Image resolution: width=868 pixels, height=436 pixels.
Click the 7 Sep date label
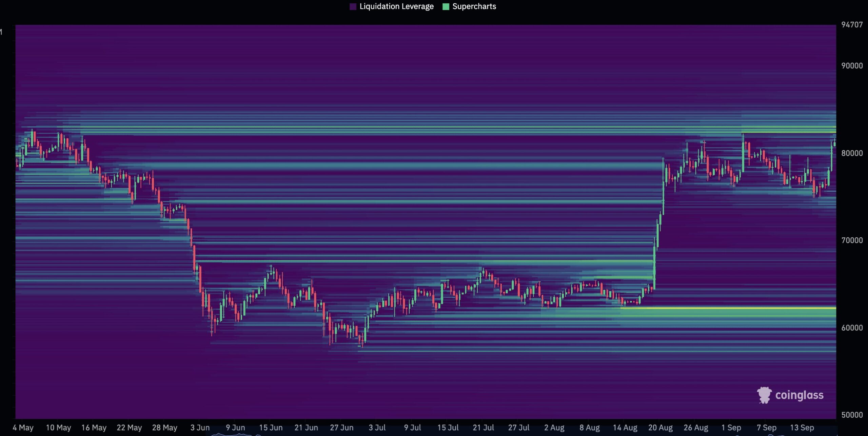pyautogui.click(x=767, y=428)
